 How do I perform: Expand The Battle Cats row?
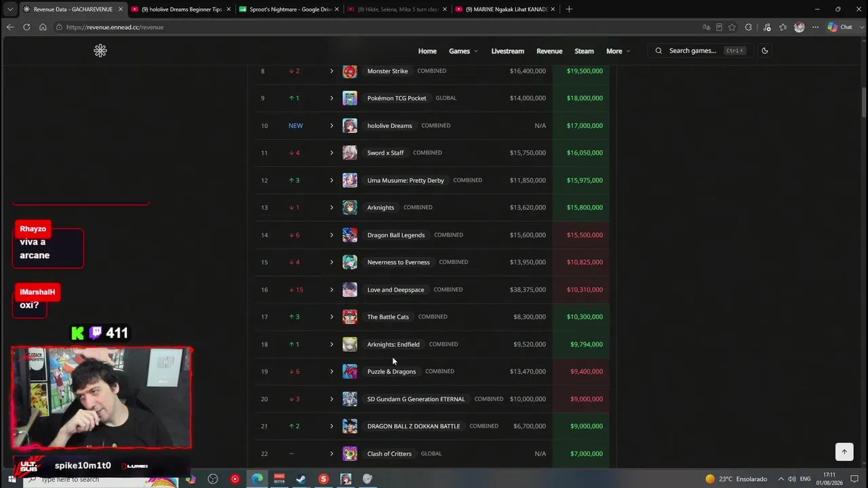pyautogui.click(x=332, y=317)
